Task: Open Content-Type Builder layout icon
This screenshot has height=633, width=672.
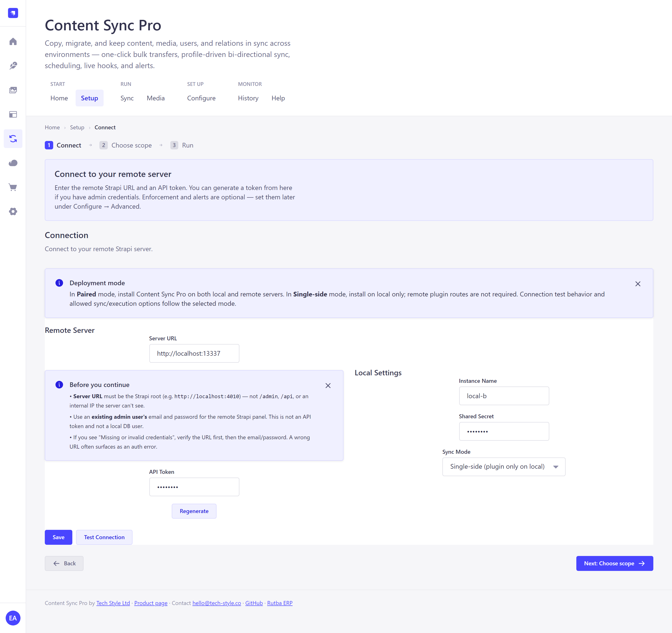Action: (x=13, y=114)
